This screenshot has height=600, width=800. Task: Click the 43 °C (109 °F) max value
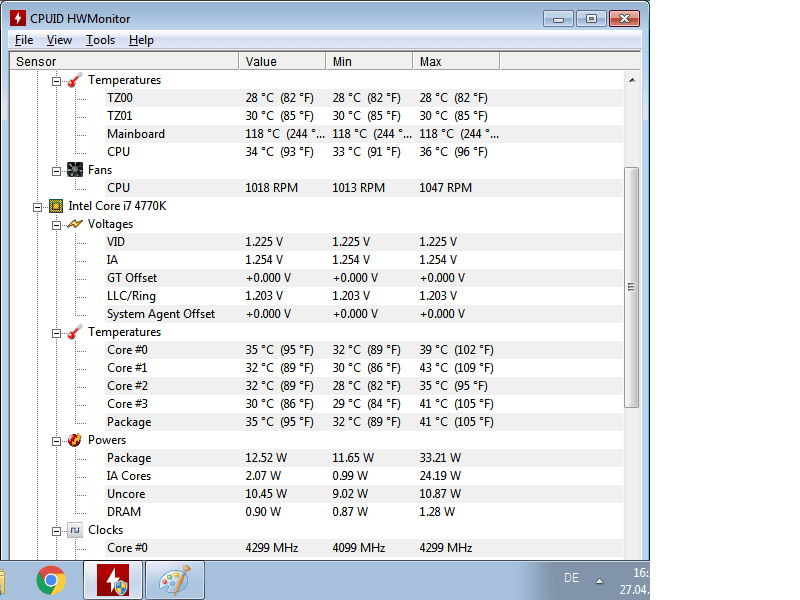[x=457, y=368]
